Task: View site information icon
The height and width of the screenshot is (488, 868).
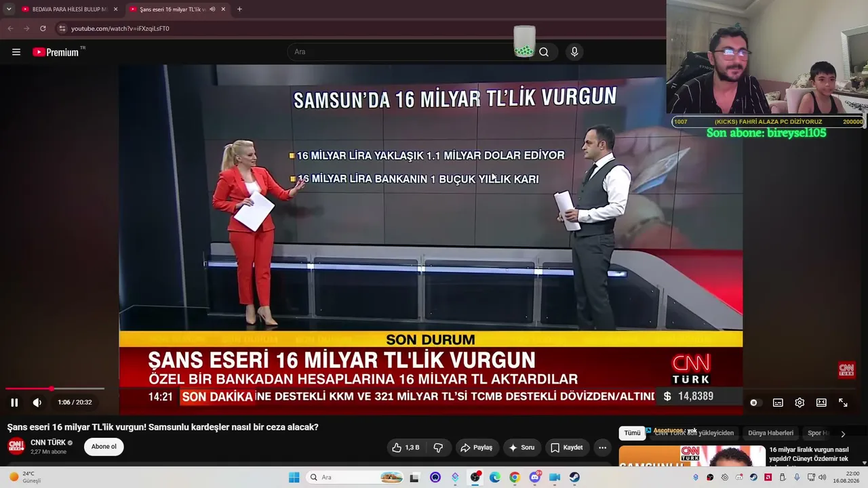Action: tap(62, 28)
